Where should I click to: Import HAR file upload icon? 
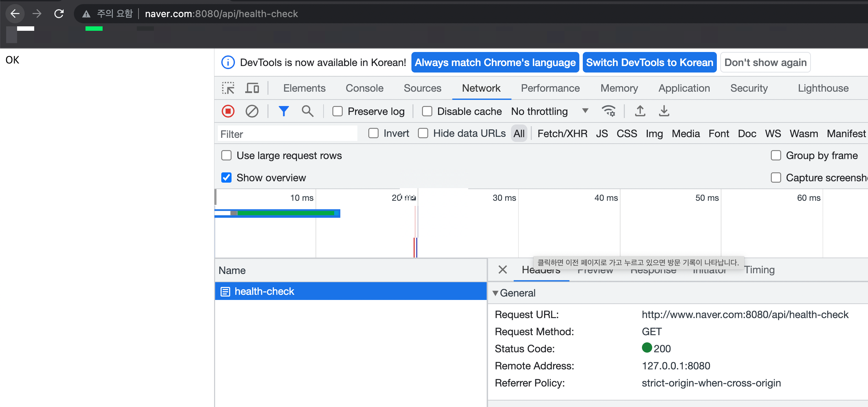[x=640, y=111]
